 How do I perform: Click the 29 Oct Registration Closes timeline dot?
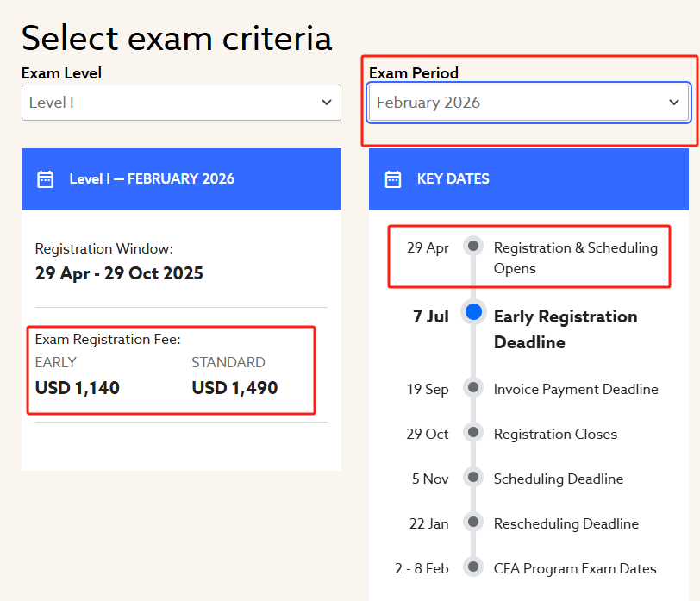473,432
